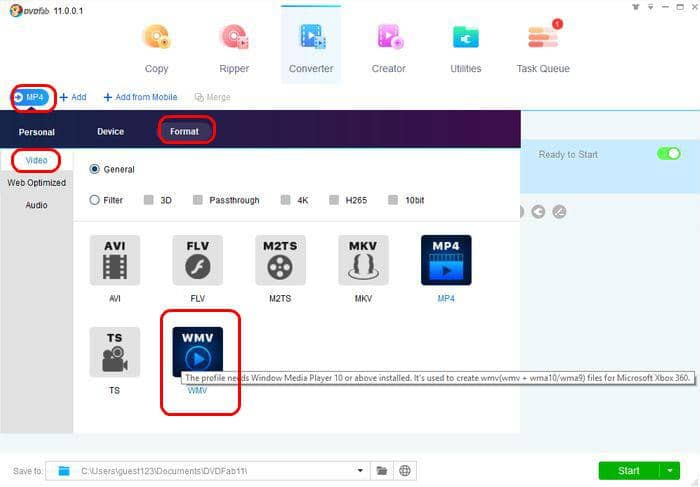Open the MP4 profile switcher button

point(30,97)
